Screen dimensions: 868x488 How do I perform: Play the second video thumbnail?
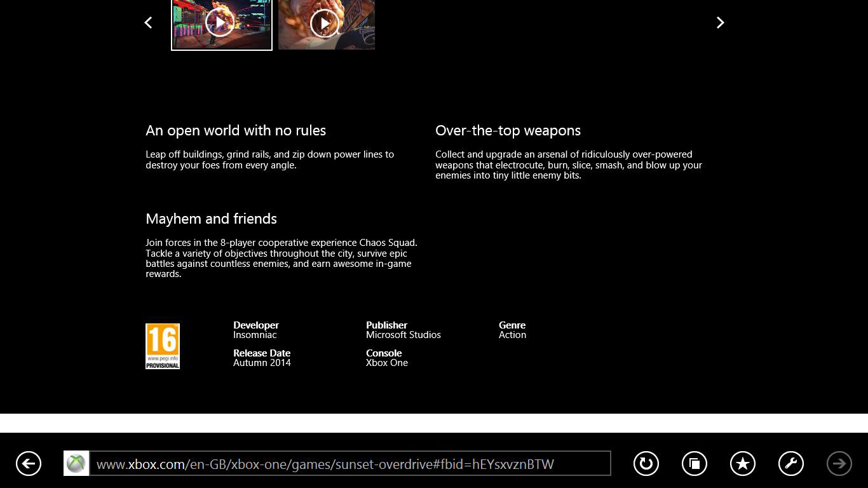click(x=325, y=24)
